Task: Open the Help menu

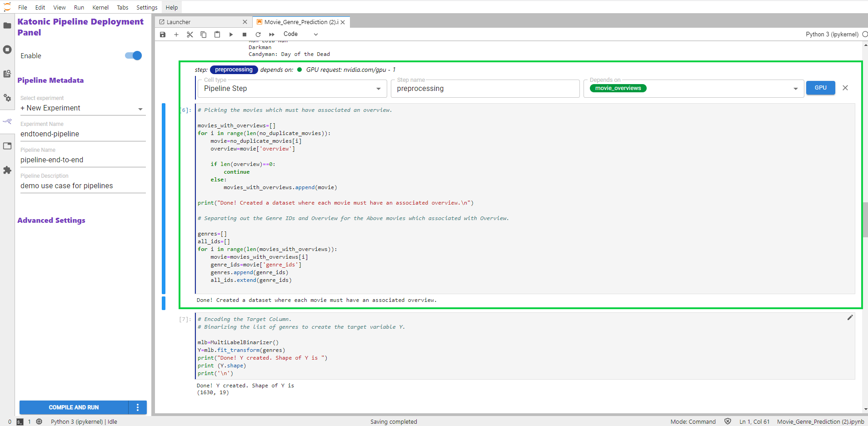Action: 172,7
